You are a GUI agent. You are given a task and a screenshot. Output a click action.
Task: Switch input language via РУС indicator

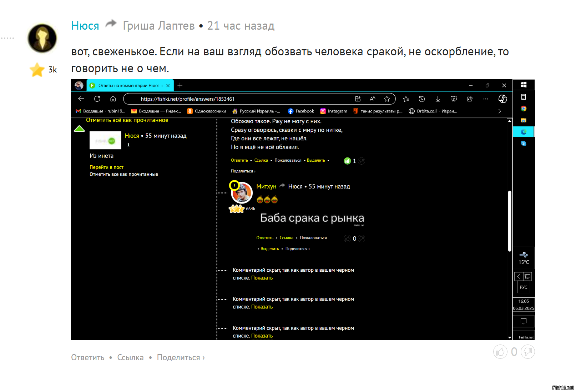pos(524,287)
